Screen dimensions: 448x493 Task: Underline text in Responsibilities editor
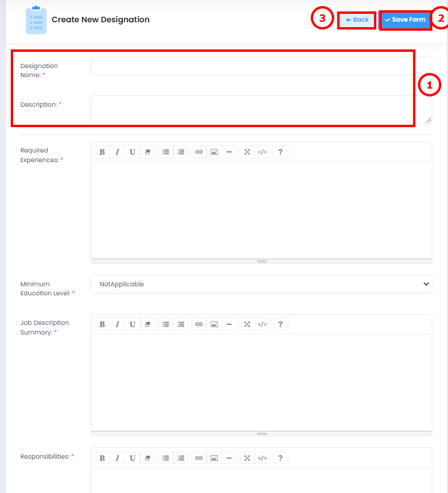[x=132, y=458]
